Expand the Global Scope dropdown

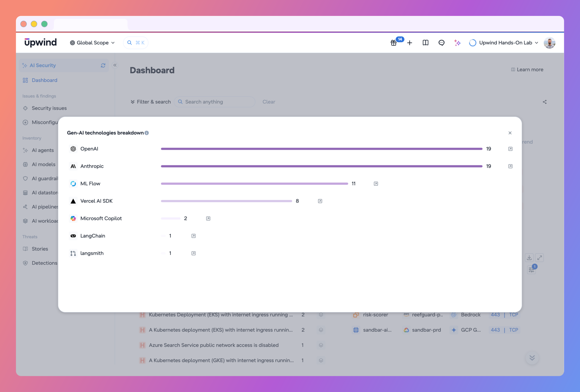92,43
